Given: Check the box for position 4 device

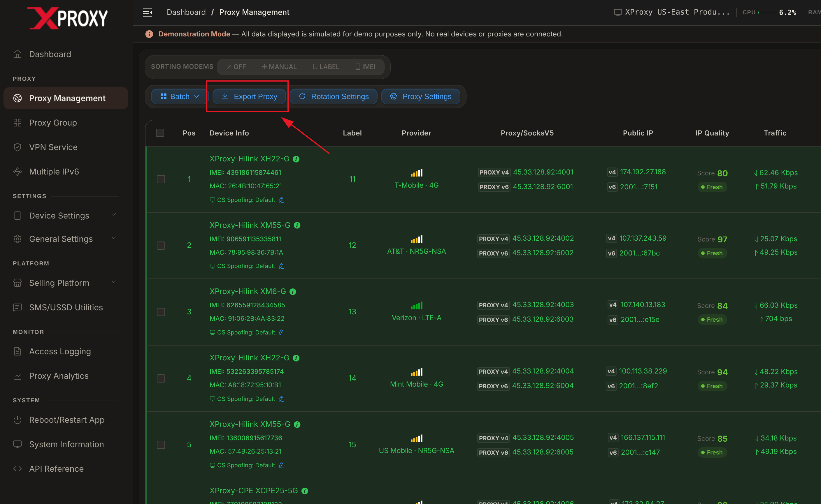Looking at the screenshot, I should tap(161, 378).
